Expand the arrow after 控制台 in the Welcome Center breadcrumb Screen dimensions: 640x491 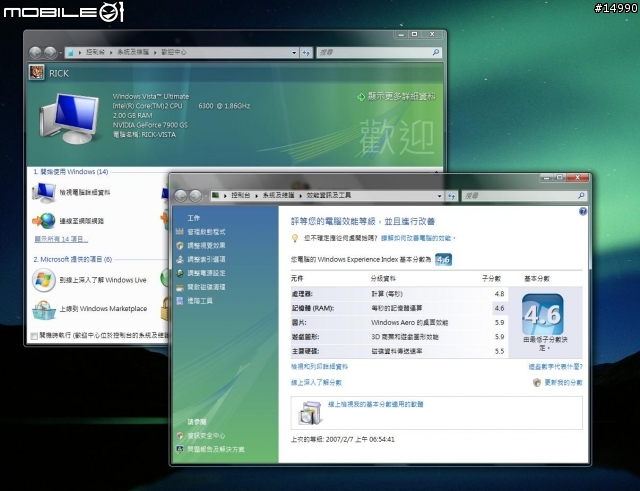pos(111,53)
